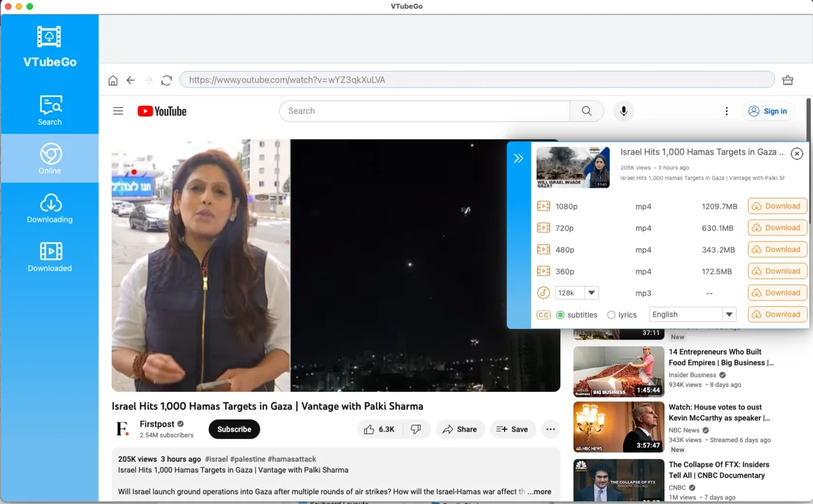Viewport: 813px width, 504px height.
Task: Start voice search with microphone
Action: 623,111
